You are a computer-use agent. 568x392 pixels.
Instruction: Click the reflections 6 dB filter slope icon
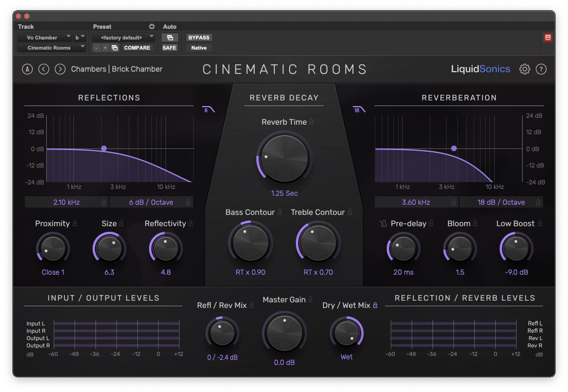208,109
